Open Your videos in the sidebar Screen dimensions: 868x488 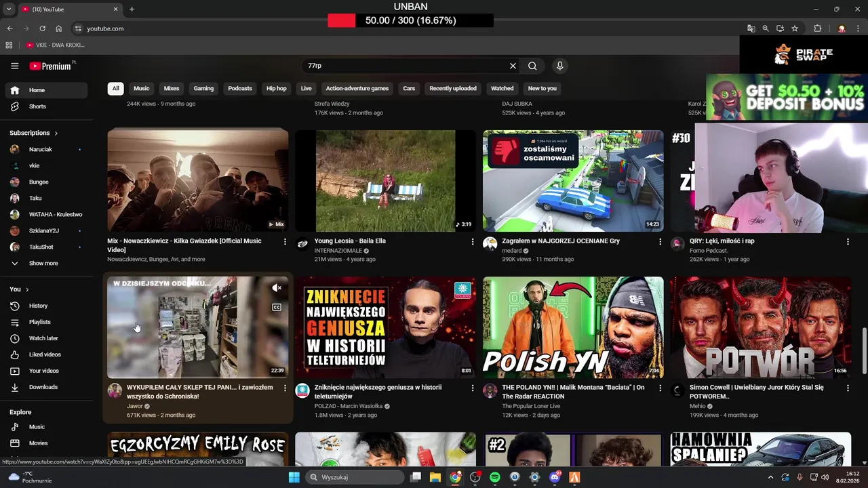click(46, 371)
